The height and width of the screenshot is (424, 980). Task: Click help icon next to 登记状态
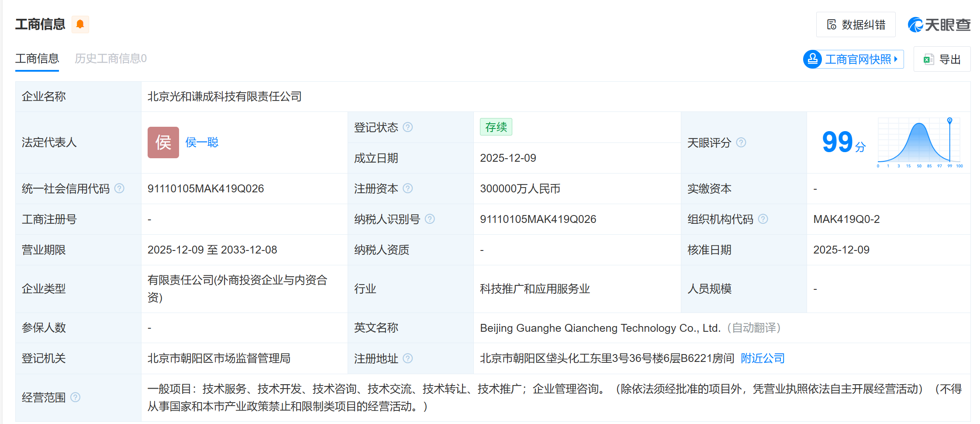coord(407,127)
